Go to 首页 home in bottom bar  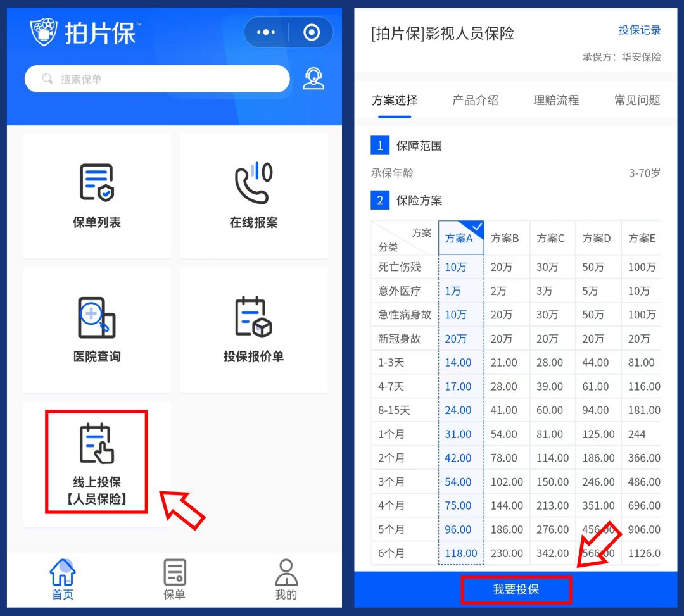(63, 579)
